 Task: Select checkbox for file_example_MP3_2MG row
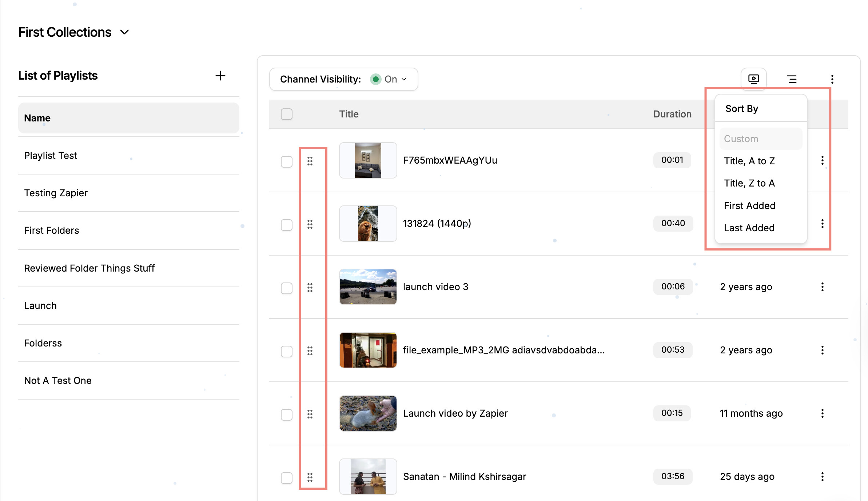click(287, 351)
